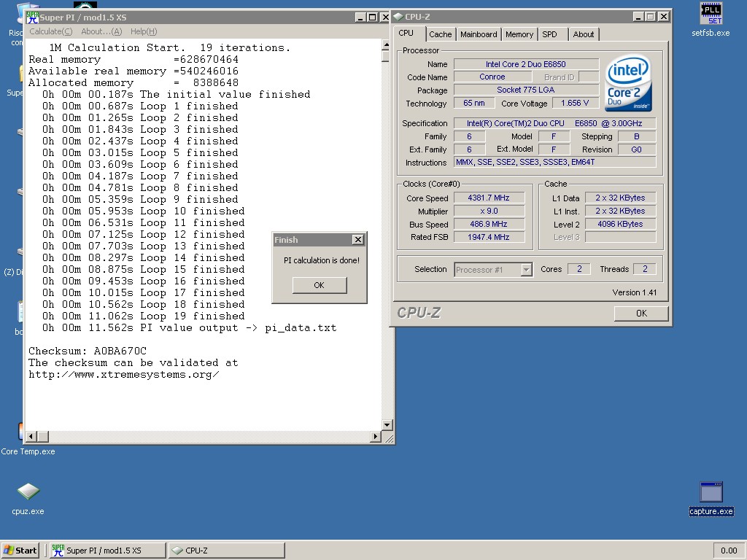Confirm the Finish dialog with OK

coord(320,285)
